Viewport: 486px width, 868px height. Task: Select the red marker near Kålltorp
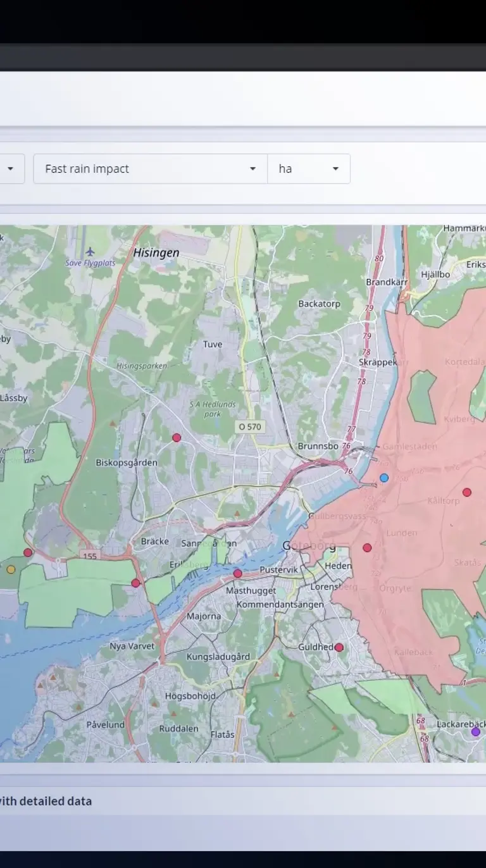coord(467,492)
